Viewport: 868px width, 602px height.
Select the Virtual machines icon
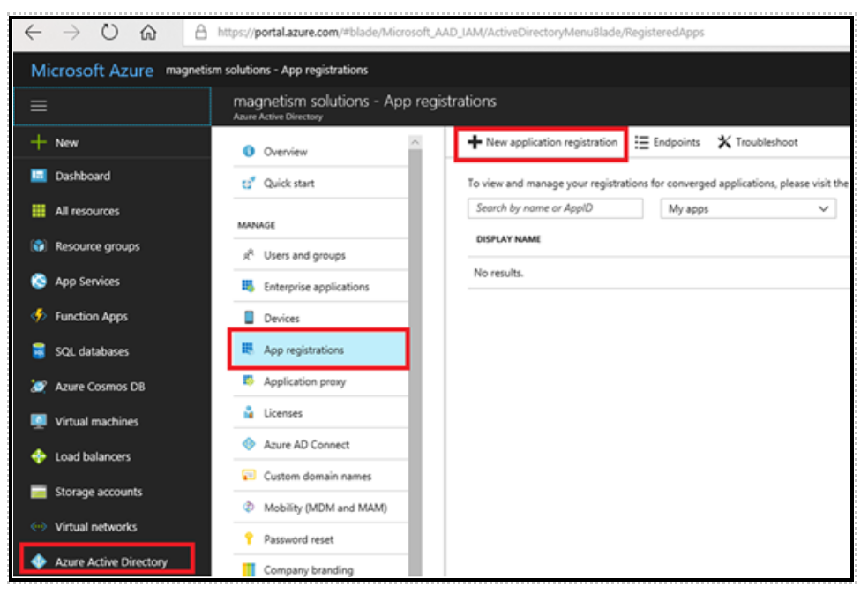(x=38, y=422)
